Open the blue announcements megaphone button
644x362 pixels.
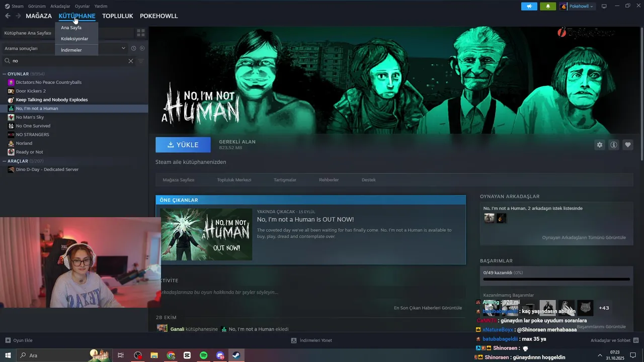pyautogui.click(x=529, y=6)
